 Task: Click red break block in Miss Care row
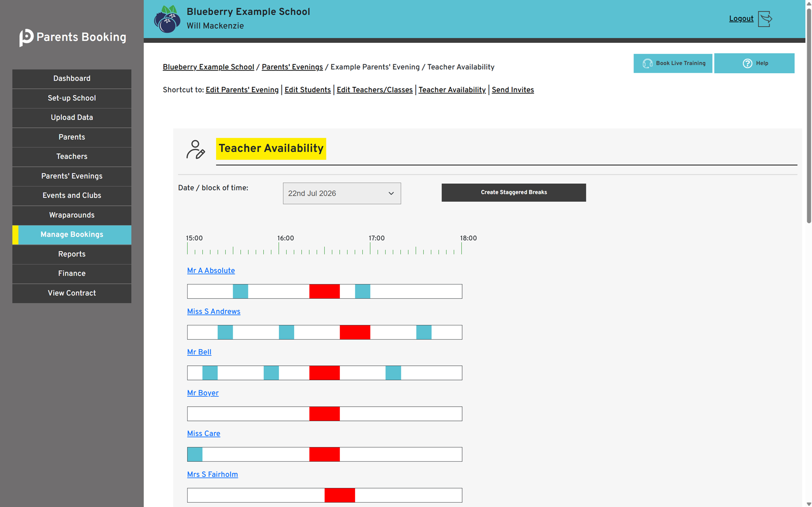pyautogui.click(x=325, y=454)
